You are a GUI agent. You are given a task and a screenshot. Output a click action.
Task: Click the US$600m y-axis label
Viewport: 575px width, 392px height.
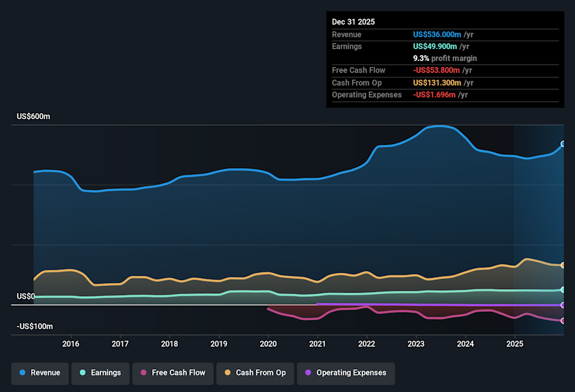tap(33, 117)
